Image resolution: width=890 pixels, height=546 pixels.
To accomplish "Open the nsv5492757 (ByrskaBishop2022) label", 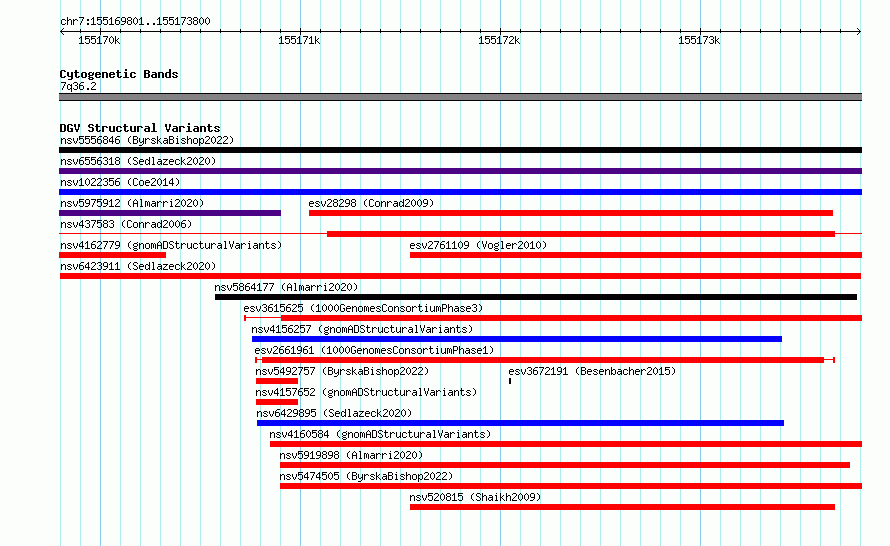I will (x=342, y=371).
